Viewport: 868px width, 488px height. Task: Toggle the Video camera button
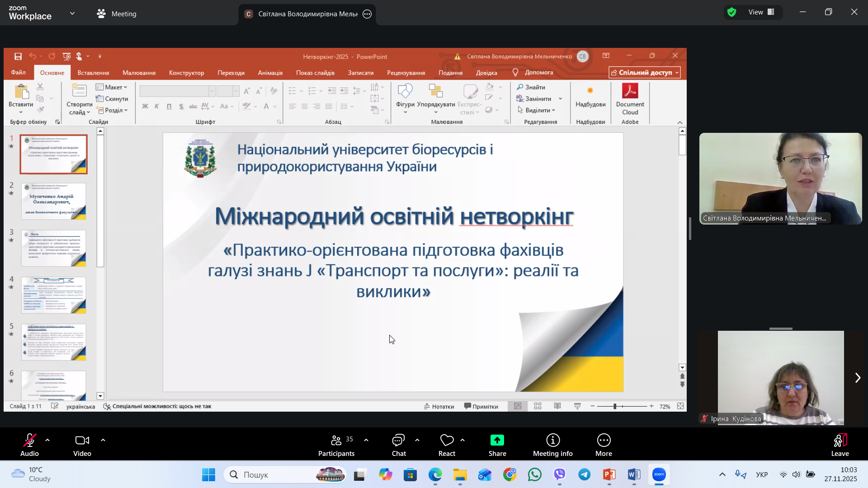pos(82,445)
